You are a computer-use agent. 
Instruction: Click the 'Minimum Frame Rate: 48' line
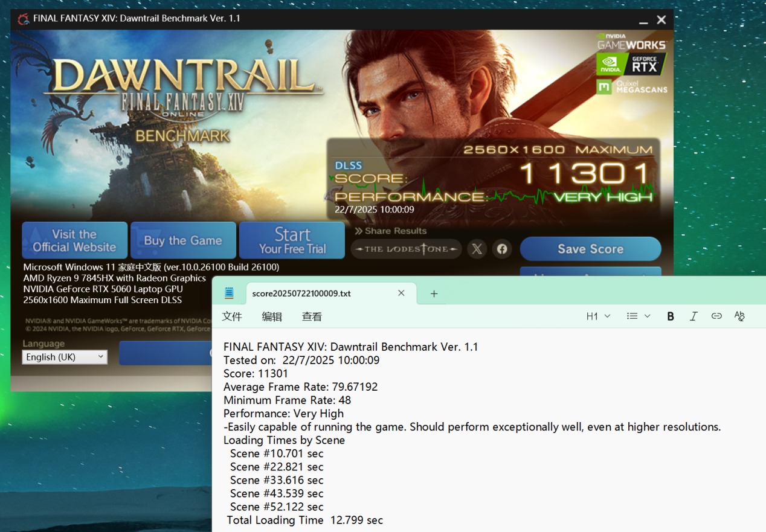point(287,400)
